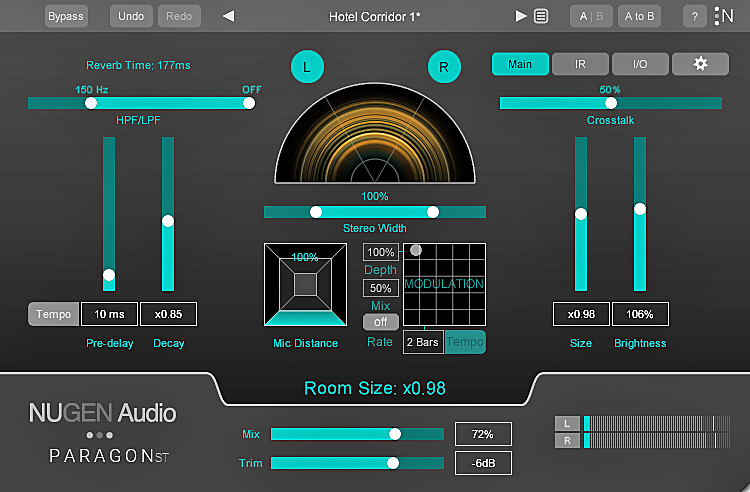This screenshot has height=492, width=750.
Task: Click the reverb semicircle visualizer
Action: click(x=375, y=134)
